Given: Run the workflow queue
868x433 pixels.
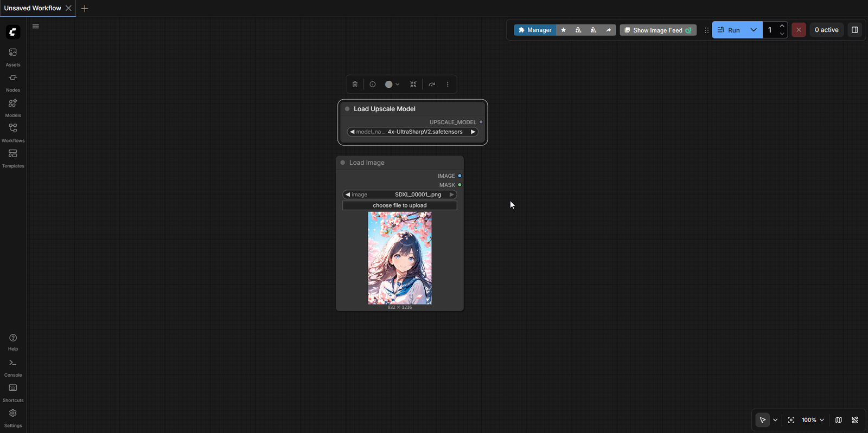Looking at the screenshot, I should click(x=729, y=30).
